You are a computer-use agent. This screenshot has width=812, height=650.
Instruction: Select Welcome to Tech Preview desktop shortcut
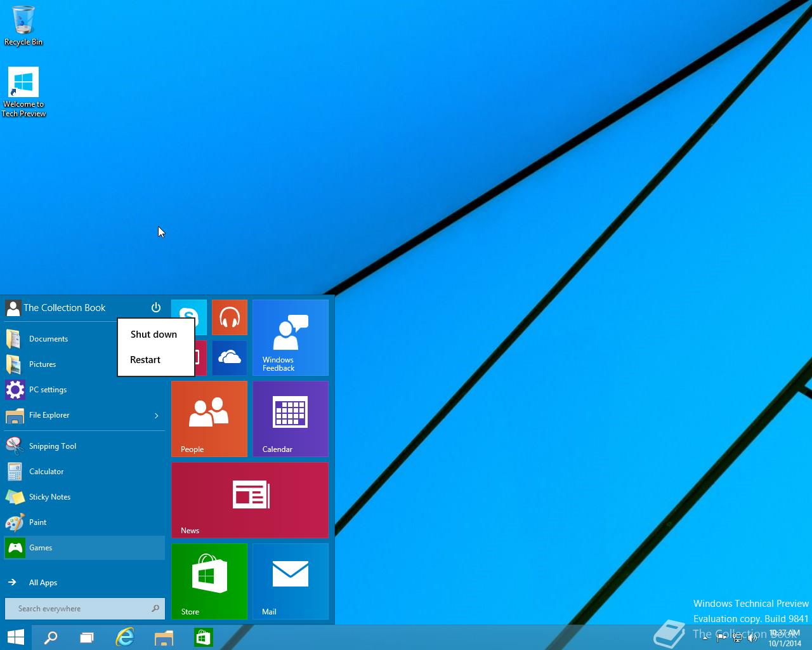tap(23, 93)
